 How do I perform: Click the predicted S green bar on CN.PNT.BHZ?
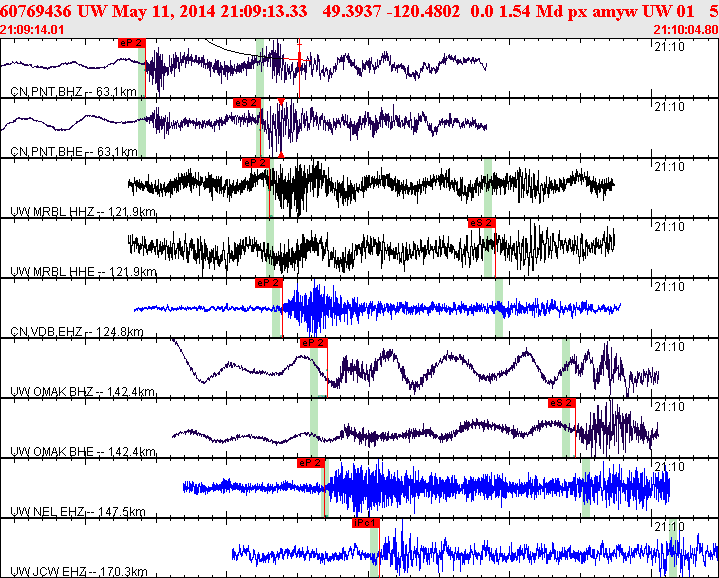[x=260, y=68]
